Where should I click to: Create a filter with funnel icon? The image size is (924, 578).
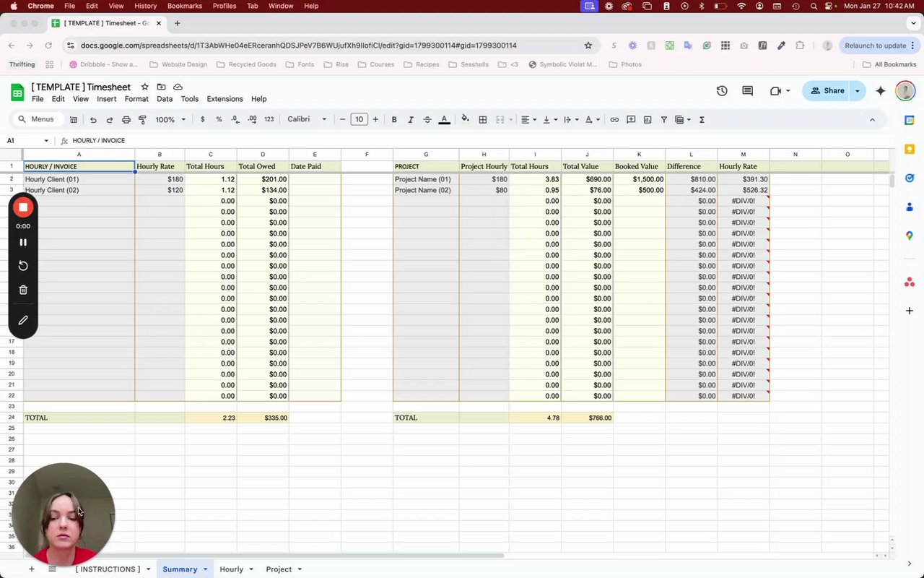663,119
